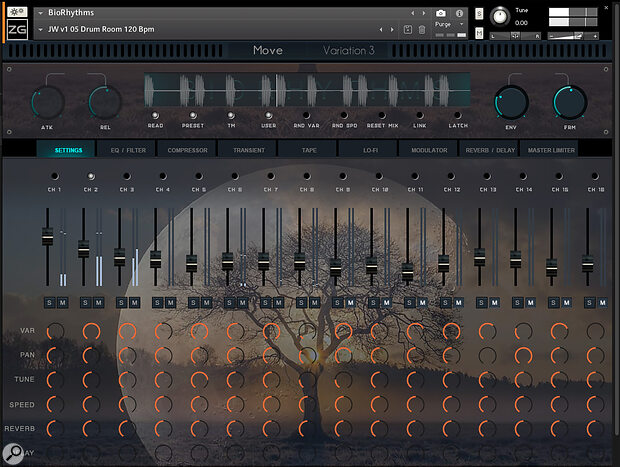
Task: Switch to the MASTER LIMITER tab
Action: click(550, 150)
